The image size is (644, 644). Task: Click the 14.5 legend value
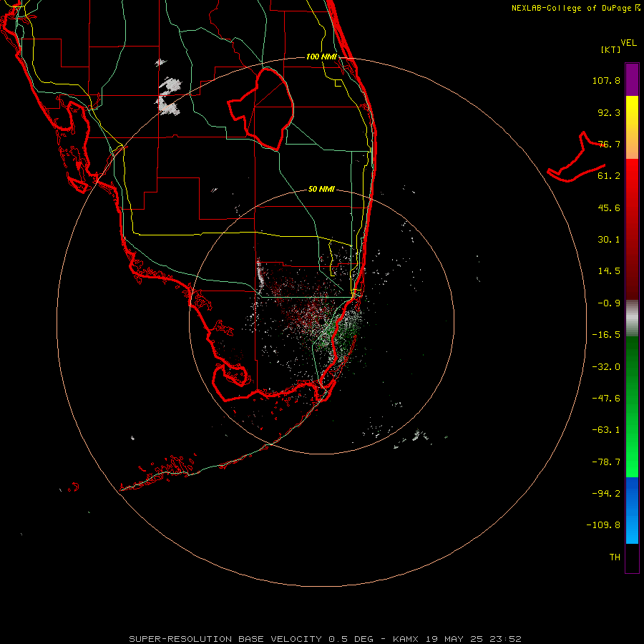click(609, 271)
